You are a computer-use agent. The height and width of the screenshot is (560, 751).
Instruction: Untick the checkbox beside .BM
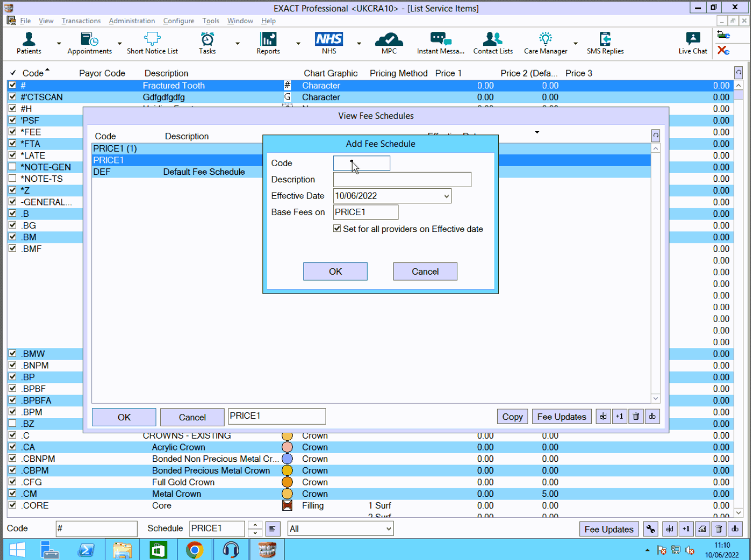(12, 237)
